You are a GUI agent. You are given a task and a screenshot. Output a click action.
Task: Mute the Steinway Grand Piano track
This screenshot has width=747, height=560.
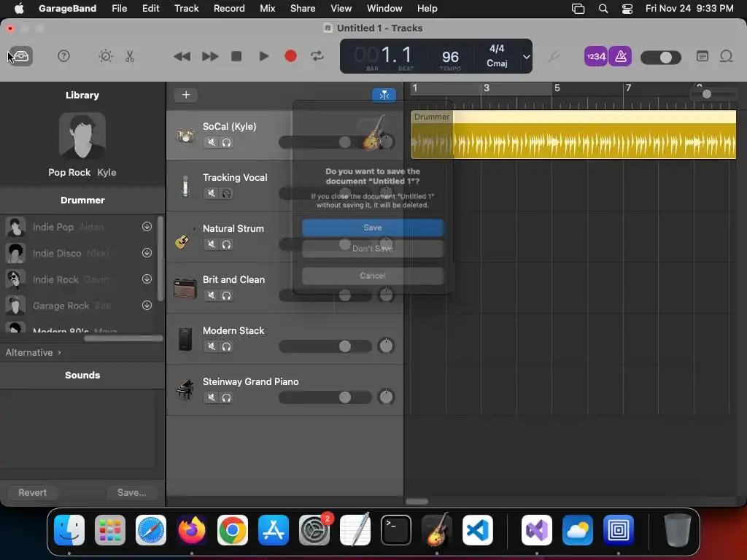[211, 397]
